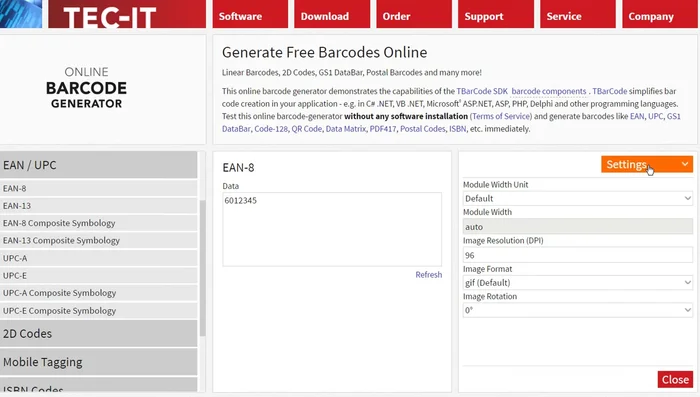The height and width of the screenshot is (397, 700).
Task: Open the barcode components link
Action: [x=549, y=91]
